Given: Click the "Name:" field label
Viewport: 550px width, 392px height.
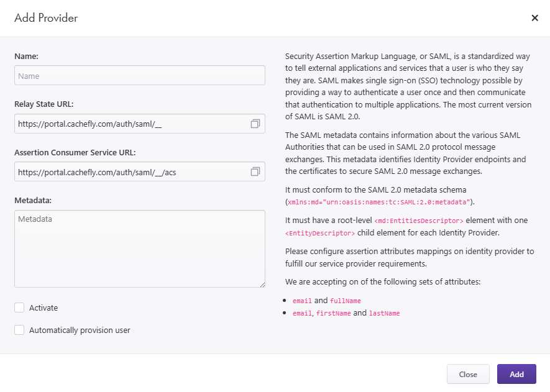Looking at the screenshot, I should (x=26, y=56).
